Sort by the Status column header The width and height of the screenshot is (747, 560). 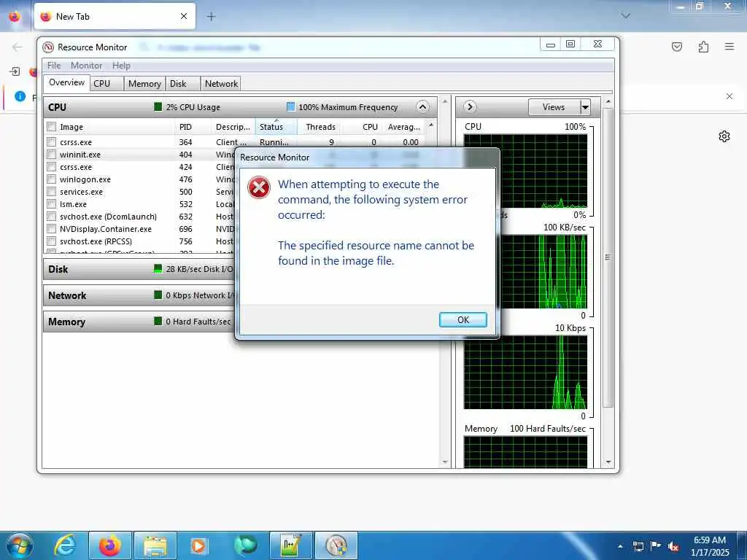276,127
